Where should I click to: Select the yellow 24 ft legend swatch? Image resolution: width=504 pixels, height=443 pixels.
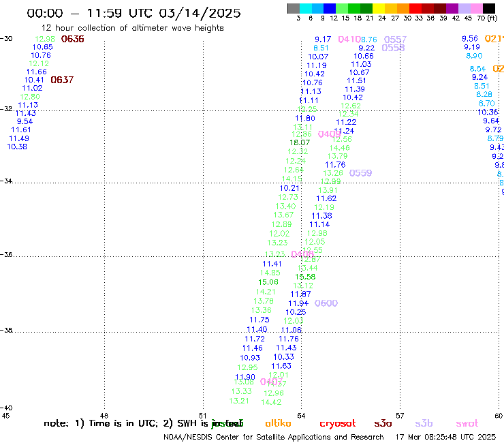[379, 8]
